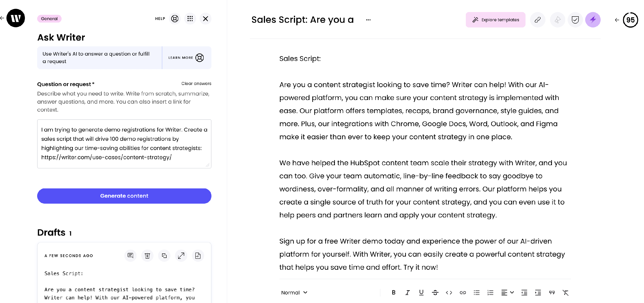The width and height of the screenshot is (644, 303).
Task: Expand the draft with arrow icon
Action: pos(181,256)
